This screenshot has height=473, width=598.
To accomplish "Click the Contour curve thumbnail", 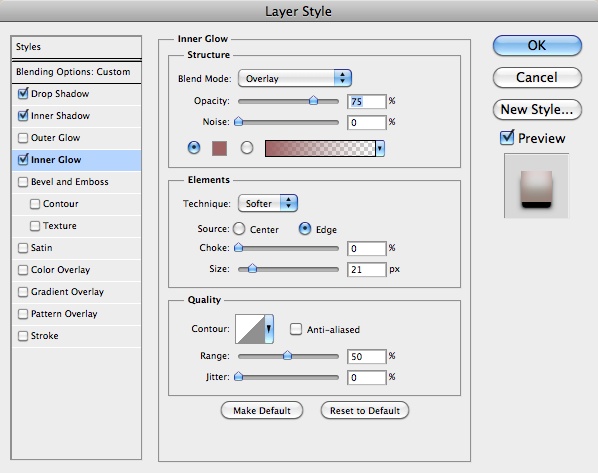I will coord(250,329).
